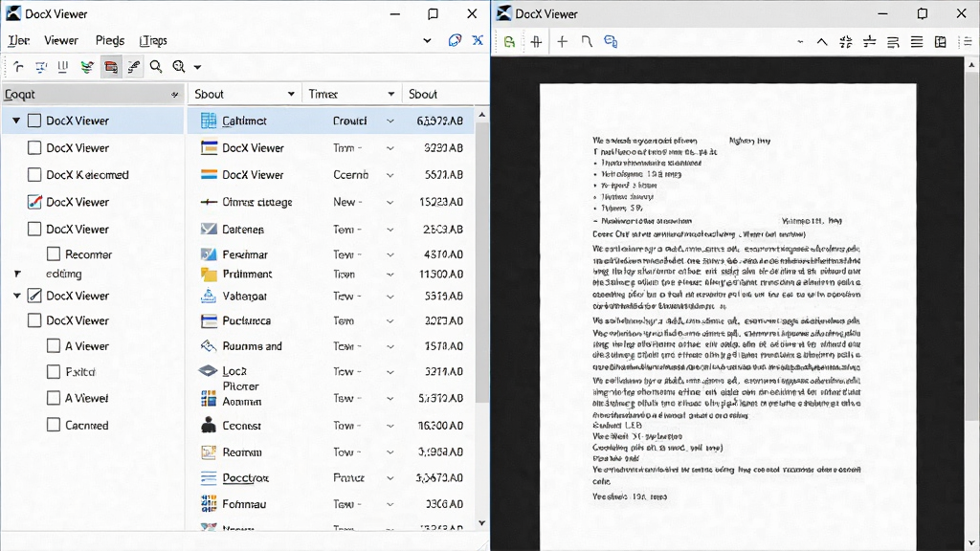Tick the Fxitd checkbox
This screenshot has height=551, width=980.
pyautogui.click(x=54, y=371)
